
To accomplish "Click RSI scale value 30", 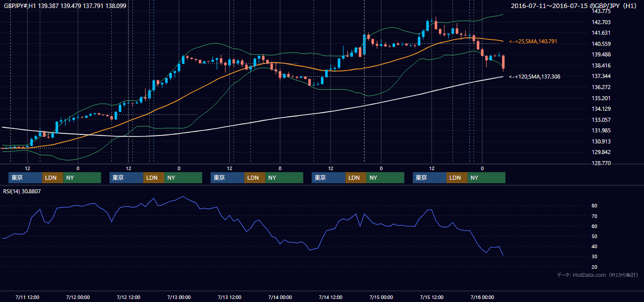I will click(595, 257).
